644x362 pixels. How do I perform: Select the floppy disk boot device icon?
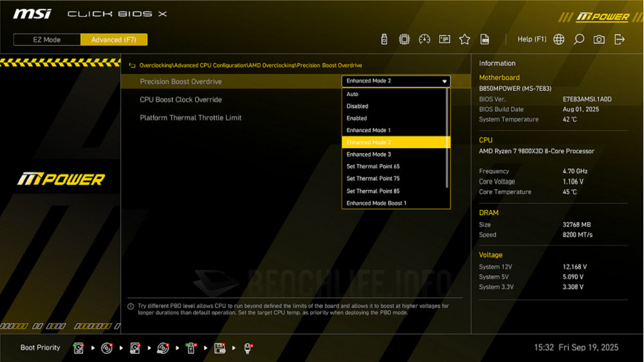coord(220,348)
